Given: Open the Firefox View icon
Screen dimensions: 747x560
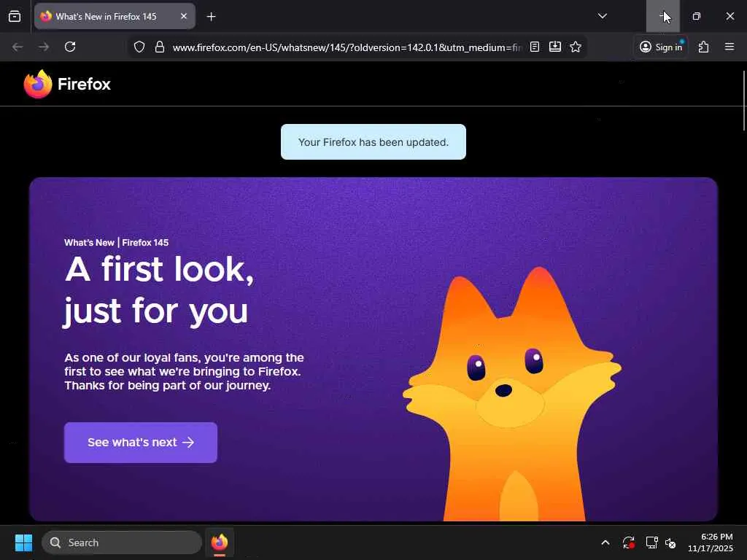Looking at the screenshot, I should pos(15,16).
